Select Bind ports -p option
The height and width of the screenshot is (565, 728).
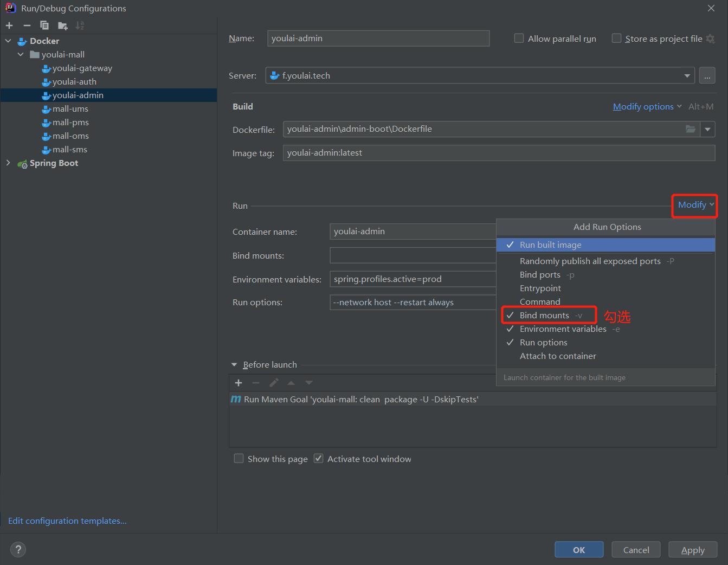click(605, 275)
